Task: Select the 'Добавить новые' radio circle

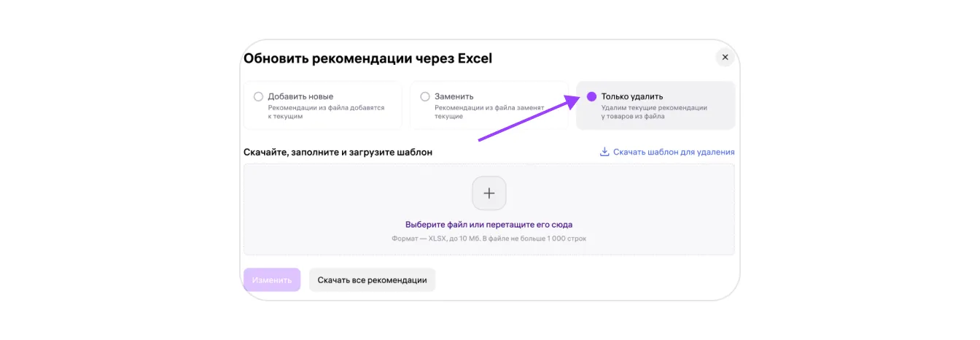Action: [258, 96]
